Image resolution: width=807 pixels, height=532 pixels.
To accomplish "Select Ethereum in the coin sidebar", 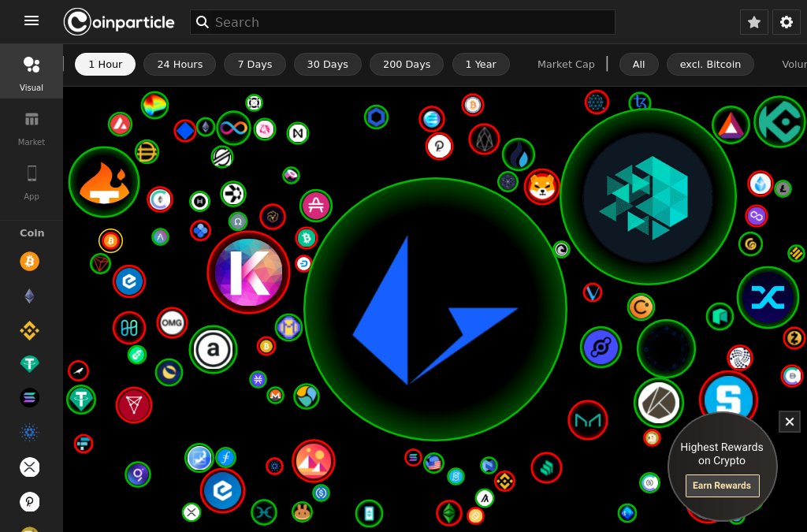I will 30,295.
